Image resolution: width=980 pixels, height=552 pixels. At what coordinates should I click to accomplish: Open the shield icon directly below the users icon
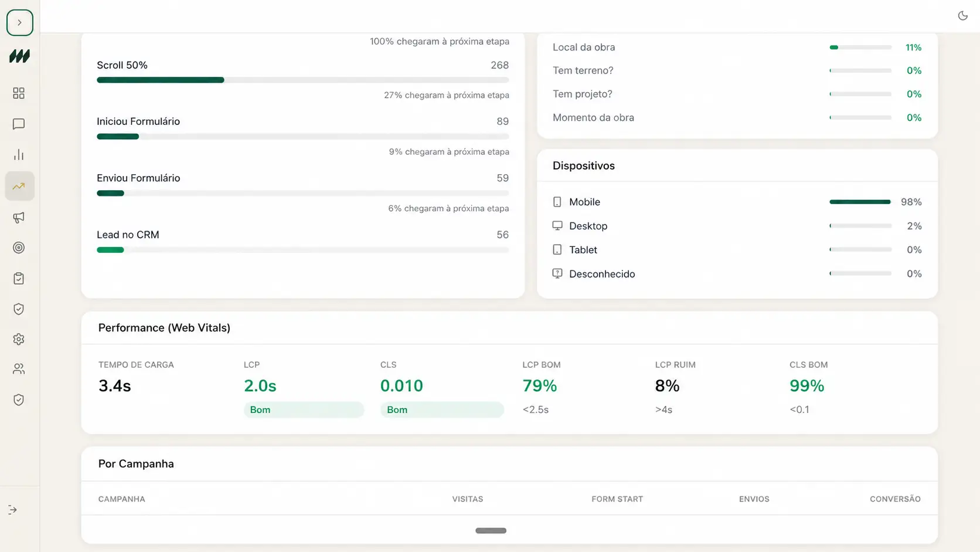19,400
